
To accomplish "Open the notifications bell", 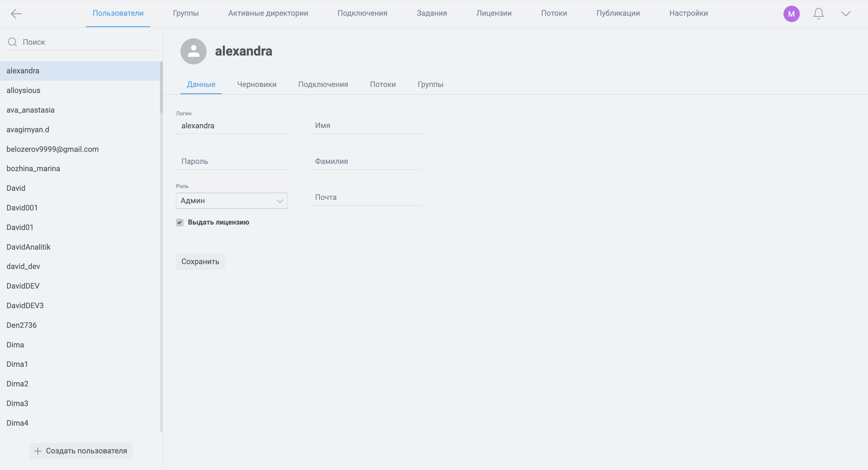I will click(x=818, y=14).
